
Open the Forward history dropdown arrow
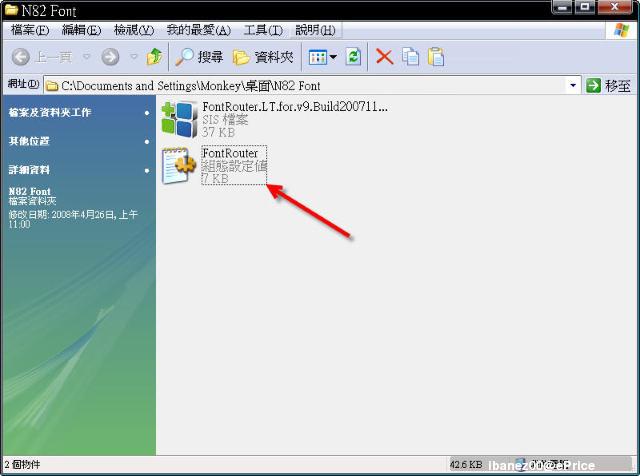(x=134, y=57)
